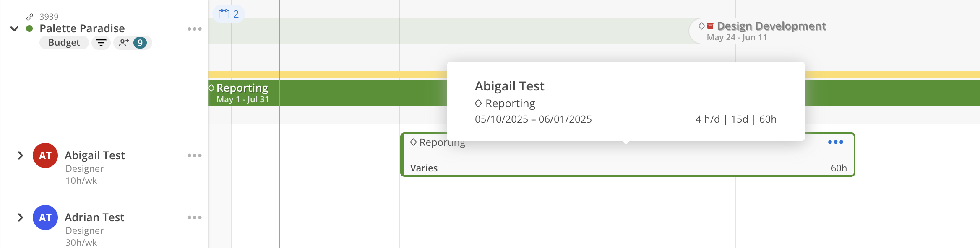This screenshot has width=980, height=248.
Task: Select the green Reporting phase bar
Action: pos(327,93)
